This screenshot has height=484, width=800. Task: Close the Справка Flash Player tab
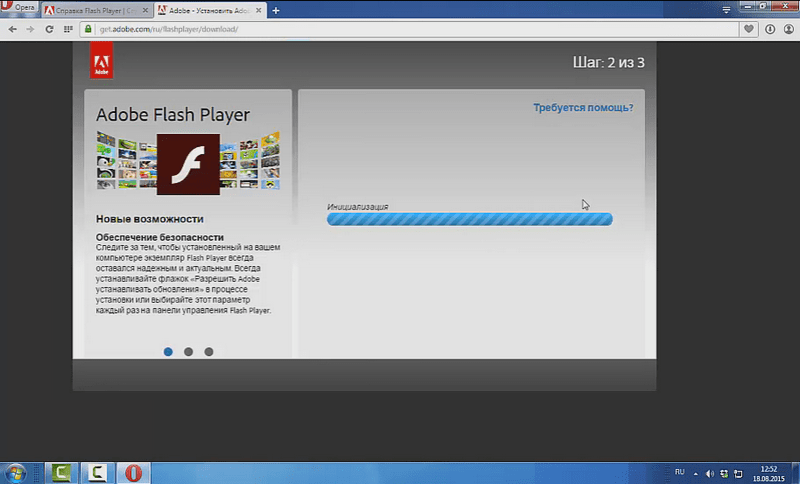pyautogui.click(x=145, y=10)
